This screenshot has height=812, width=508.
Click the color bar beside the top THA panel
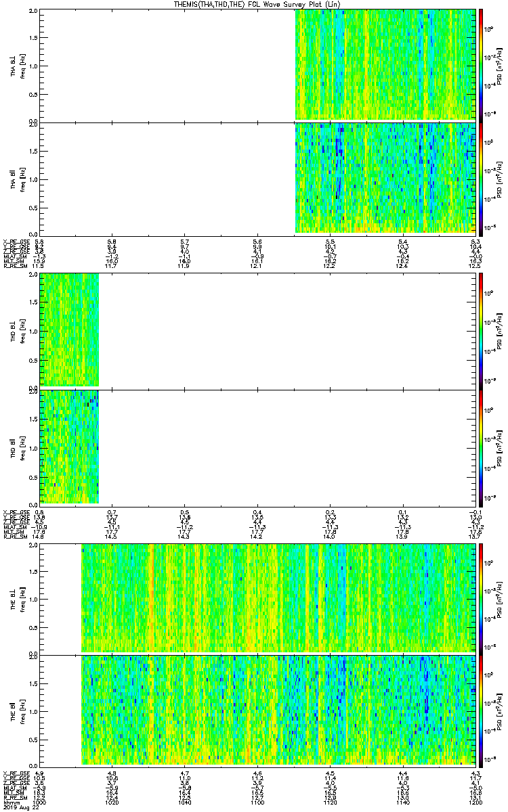(x=481, y=65)
